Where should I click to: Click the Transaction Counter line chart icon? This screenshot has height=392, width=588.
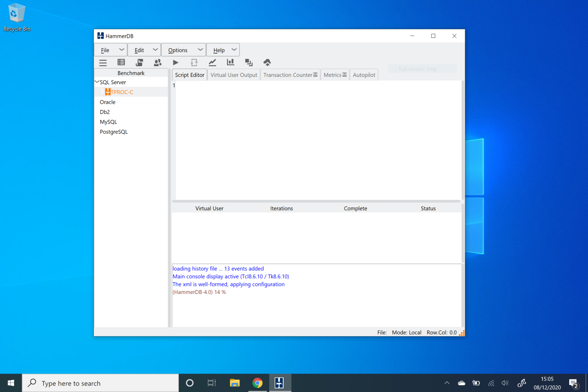212,62
